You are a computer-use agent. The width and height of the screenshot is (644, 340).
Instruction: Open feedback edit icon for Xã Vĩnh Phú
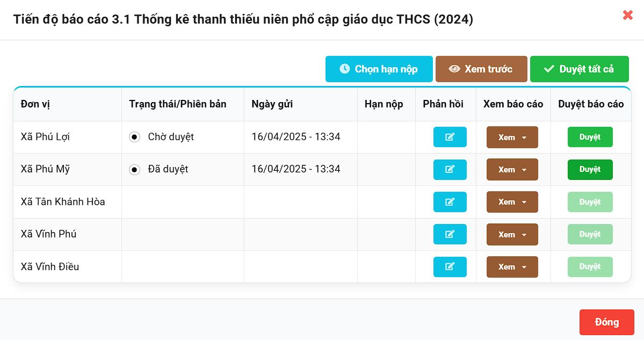(450, 234)
